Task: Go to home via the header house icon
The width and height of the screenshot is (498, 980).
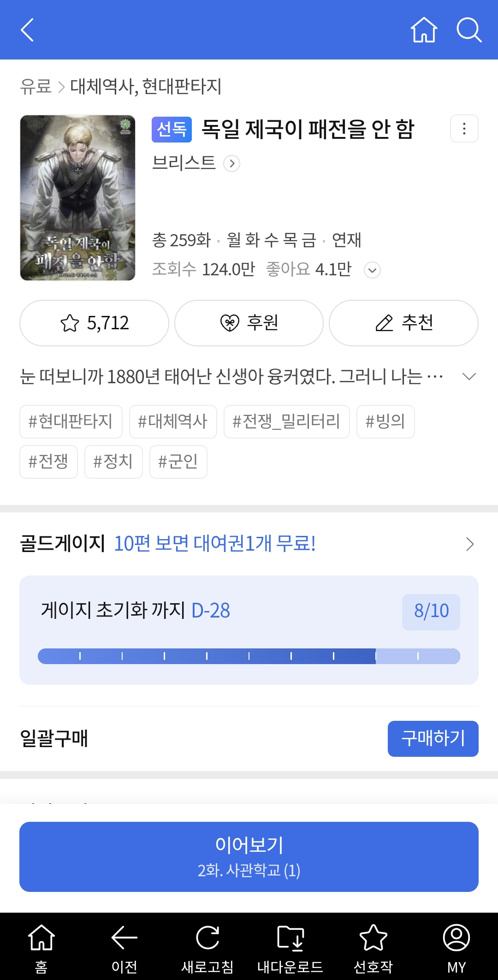Action: tap(424, 30)
